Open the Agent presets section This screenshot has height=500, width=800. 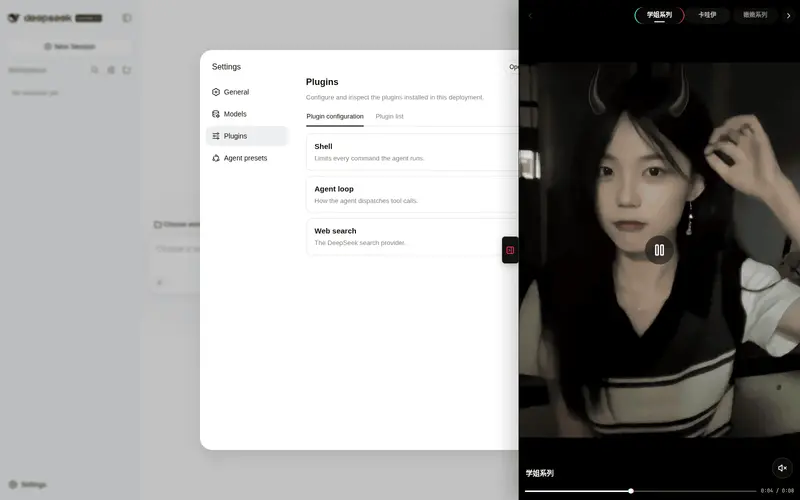(247, 158)
